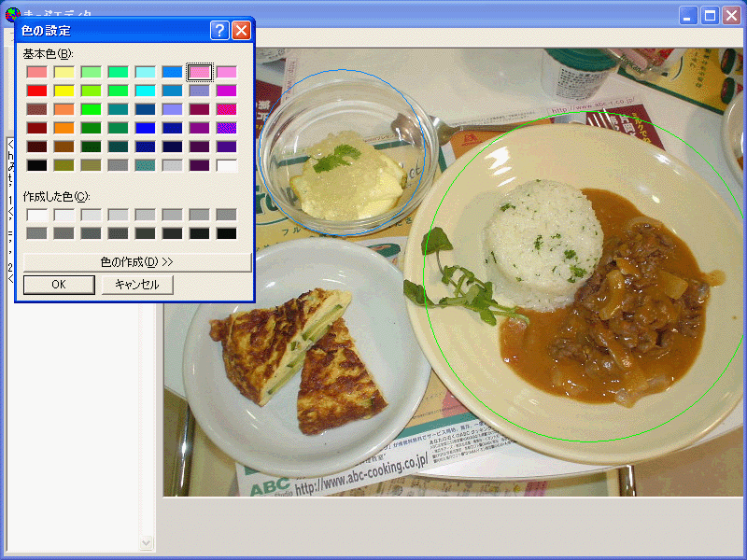747x560 pixels.
Task: Choose the pure lime green basic swatch
Action: click(x=91, y=109)
